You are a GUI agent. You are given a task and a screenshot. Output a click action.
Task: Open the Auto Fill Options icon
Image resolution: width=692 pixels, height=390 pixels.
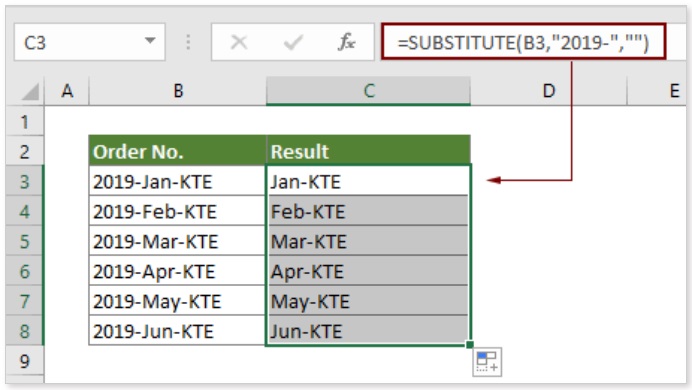(x=487, y=362)
